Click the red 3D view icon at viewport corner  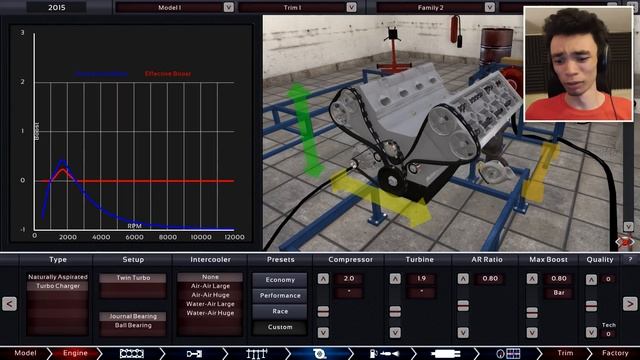(625, 242)
